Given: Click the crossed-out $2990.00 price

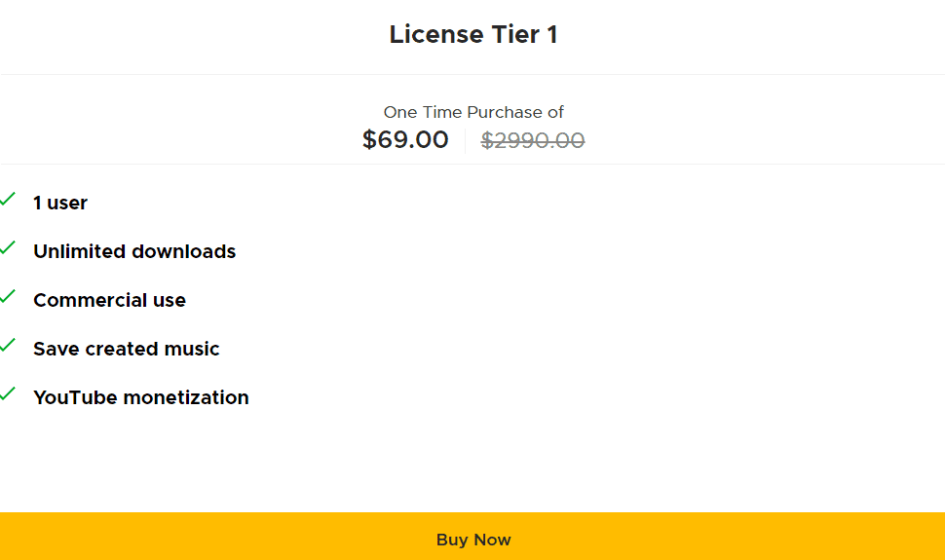Looking at the screenshot, I should [x=533, y=141].
